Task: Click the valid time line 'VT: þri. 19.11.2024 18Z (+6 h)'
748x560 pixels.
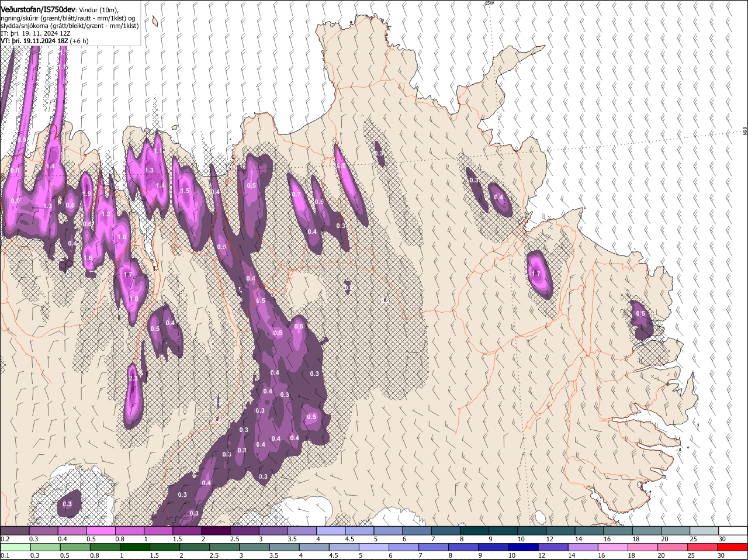Action: click(44, 41)
